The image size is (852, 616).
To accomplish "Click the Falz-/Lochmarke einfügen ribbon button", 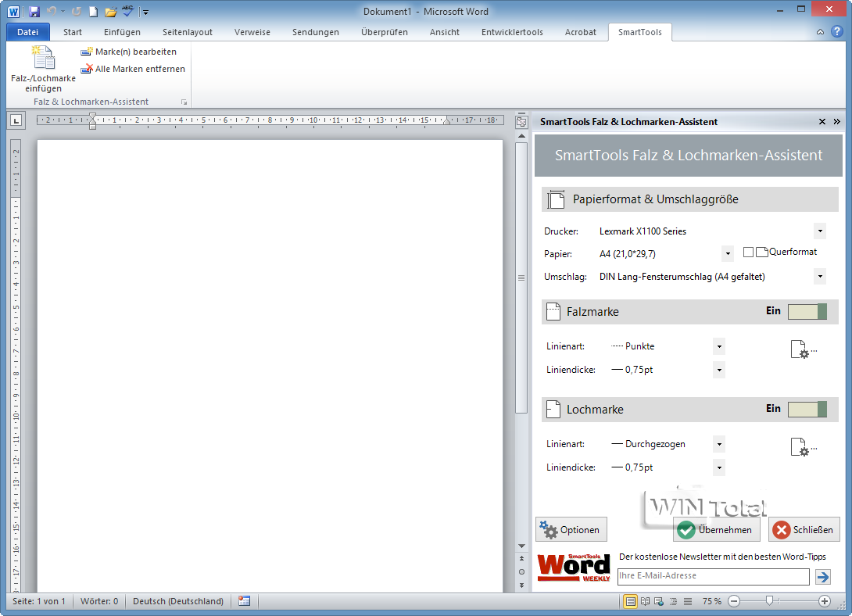I will (x=44, y=69).
